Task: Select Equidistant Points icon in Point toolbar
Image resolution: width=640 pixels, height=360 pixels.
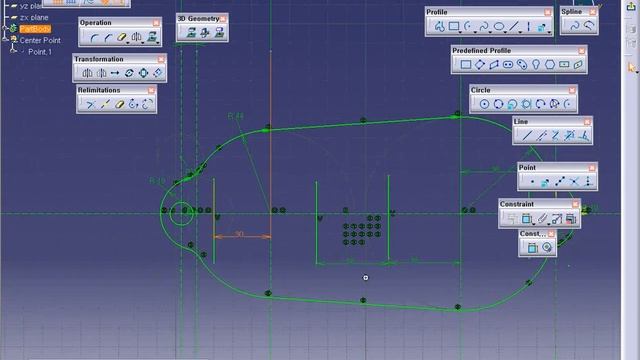Action: click(x=560, y=182)
